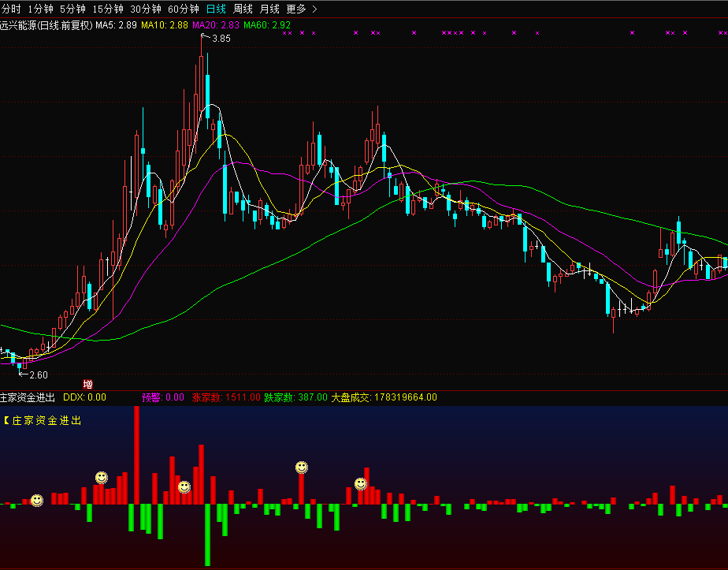Click the second smiley icon above red bars

[102, 477]
